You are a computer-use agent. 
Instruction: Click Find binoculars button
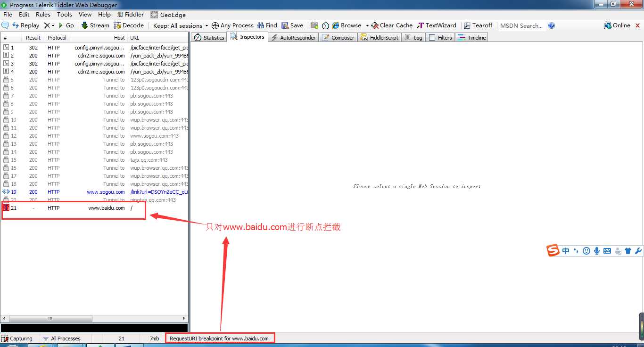[x=267, y=25]
